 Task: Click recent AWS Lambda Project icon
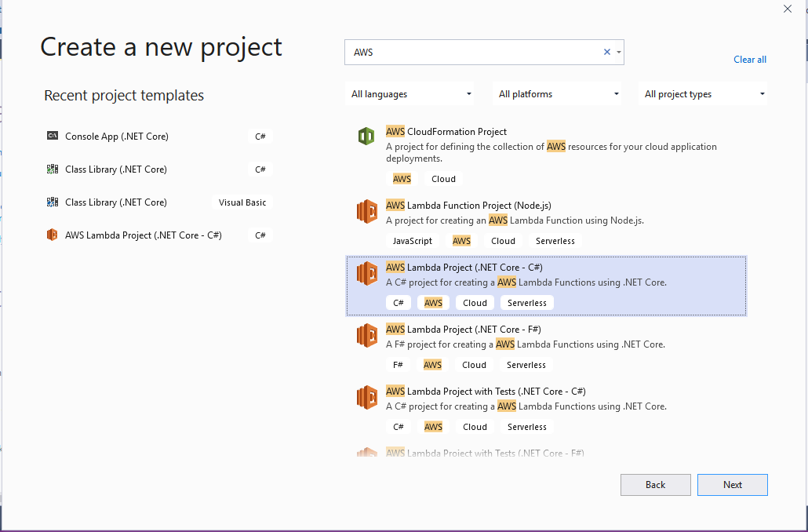[53, 235]
